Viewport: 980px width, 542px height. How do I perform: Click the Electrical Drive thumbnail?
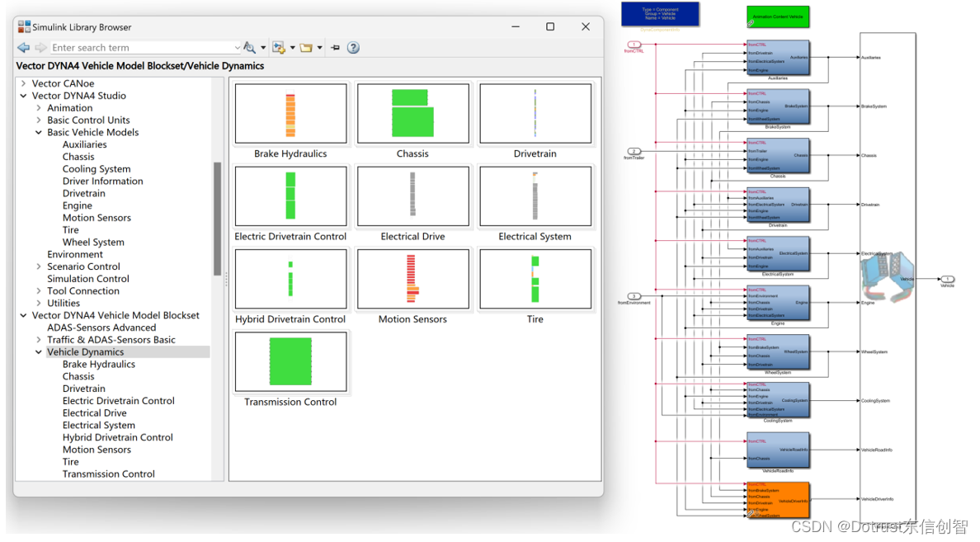(412, 196)
